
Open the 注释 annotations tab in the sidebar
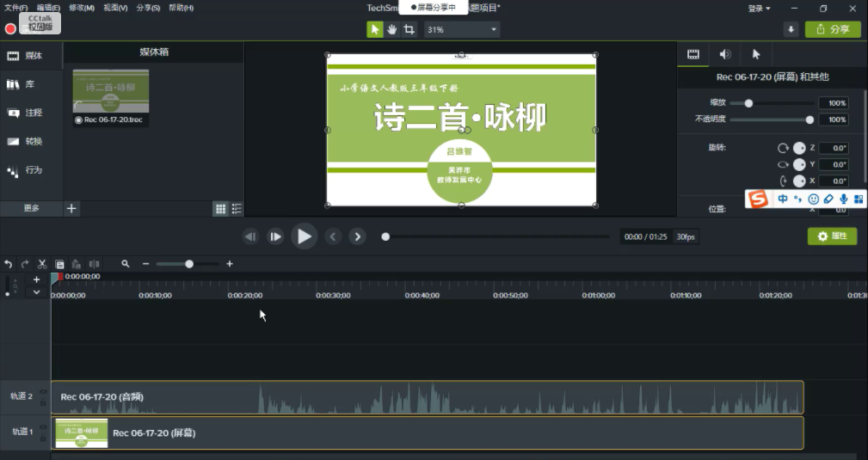(24, 113)
